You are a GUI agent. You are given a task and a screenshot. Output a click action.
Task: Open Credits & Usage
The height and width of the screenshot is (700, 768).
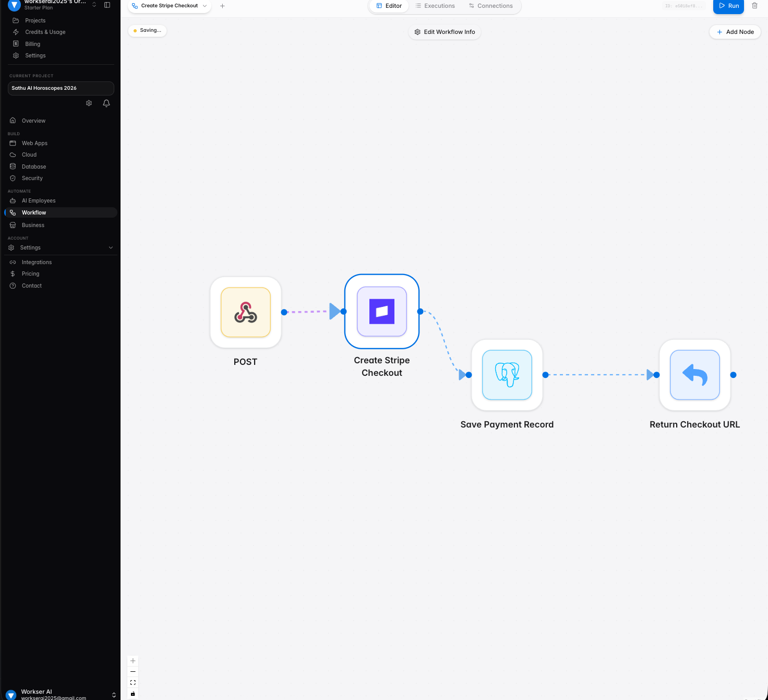click(x=45, y=32)
